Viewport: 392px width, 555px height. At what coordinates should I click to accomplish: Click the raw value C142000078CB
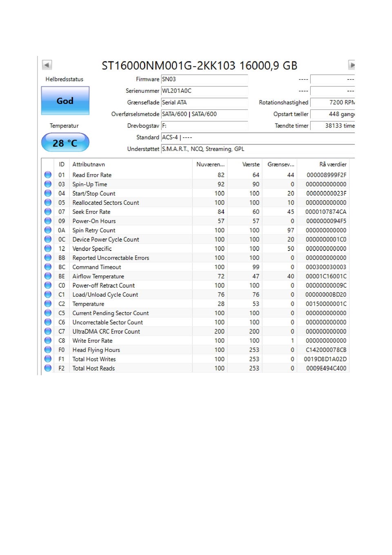point(326,350)
